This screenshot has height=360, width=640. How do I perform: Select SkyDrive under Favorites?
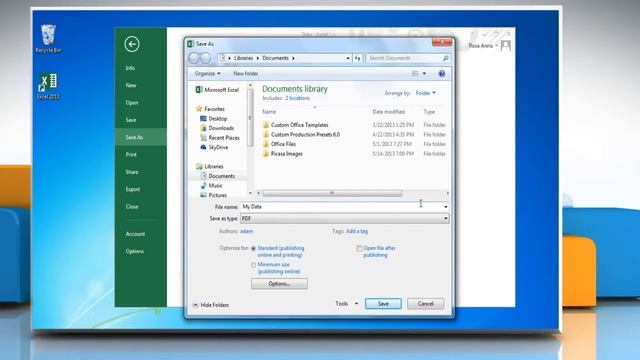(x=214, y=147)
